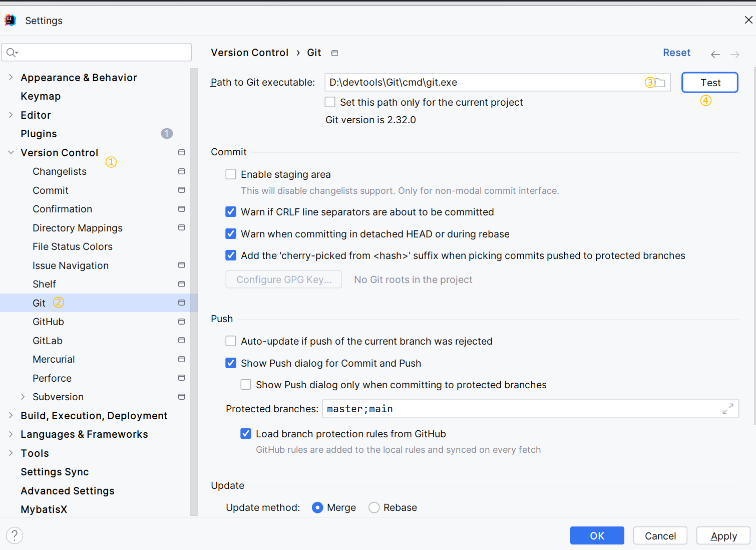Enable 'Set this path only for current project'
This screenshot has width=756, height=550.
coord(330,102)
